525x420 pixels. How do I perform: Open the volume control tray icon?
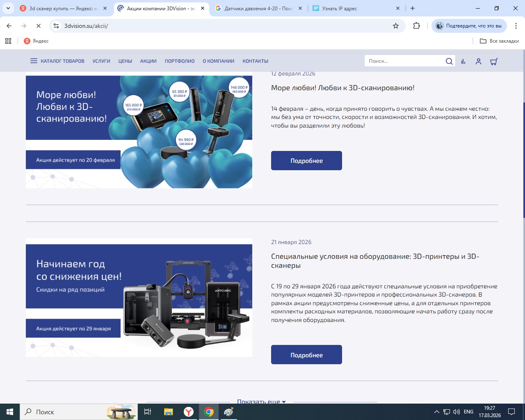(457, 412)
